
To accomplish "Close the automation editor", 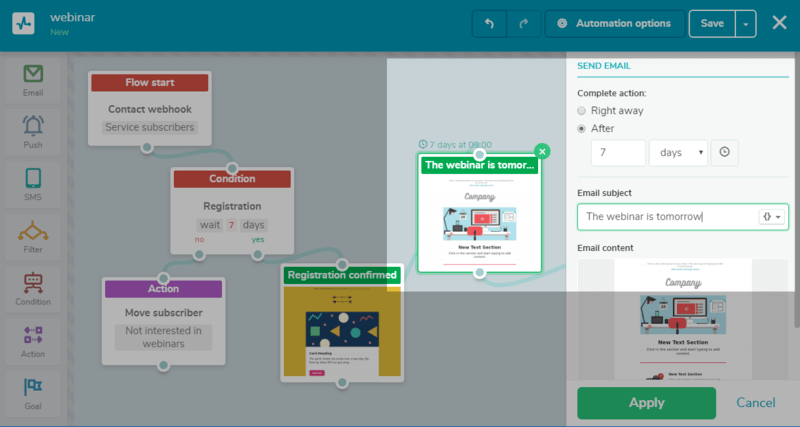I will pyautogui.click(x=779, y=22).
